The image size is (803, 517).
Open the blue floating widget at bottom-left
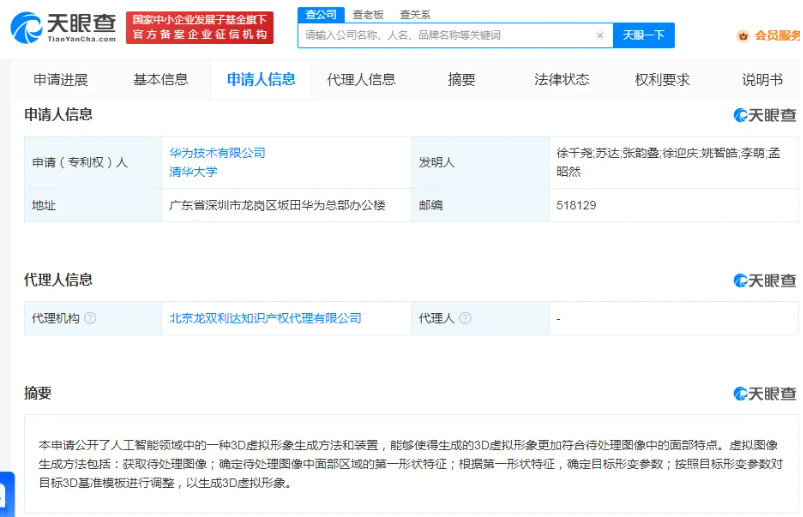7,494
